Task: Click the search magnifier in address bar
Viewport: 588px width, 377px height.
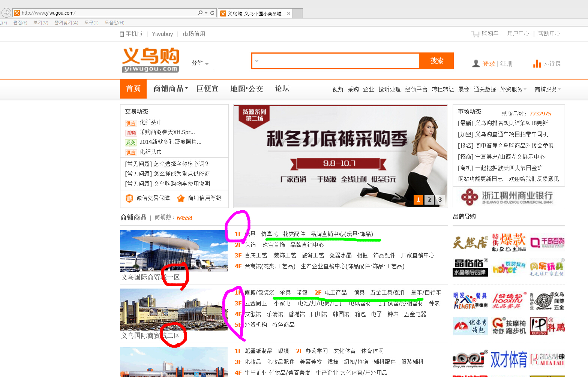Action: click(x=200, y=13)
